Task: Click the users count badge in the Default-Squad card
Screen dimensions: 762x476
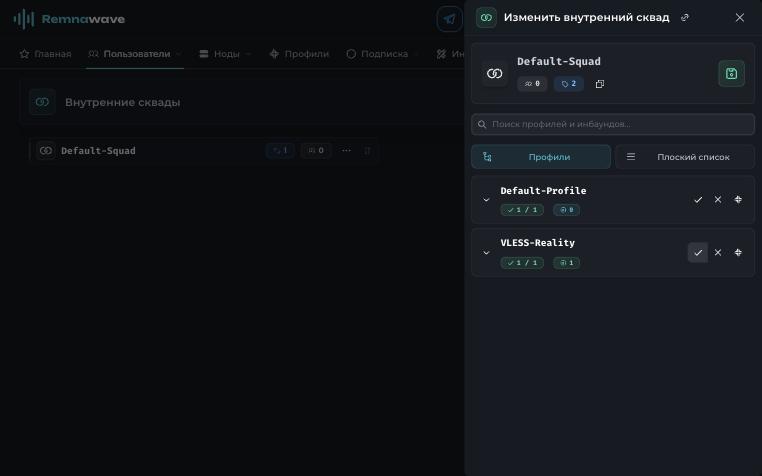Action: (x=532, y=84)
